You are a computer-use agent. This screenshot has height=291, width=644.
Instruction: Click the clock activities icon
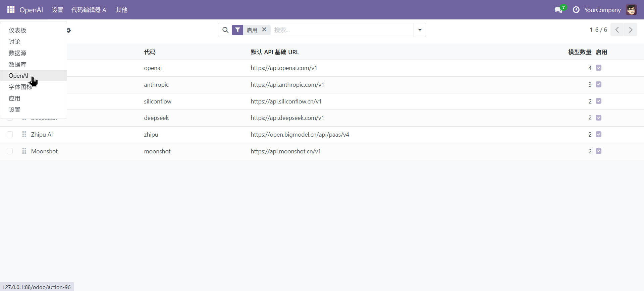(576, 10)
